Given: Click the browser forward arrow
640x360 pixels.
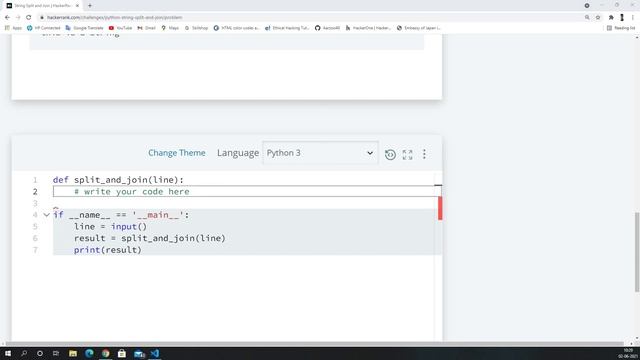Looking at the screenshot, I should (18, 18).
